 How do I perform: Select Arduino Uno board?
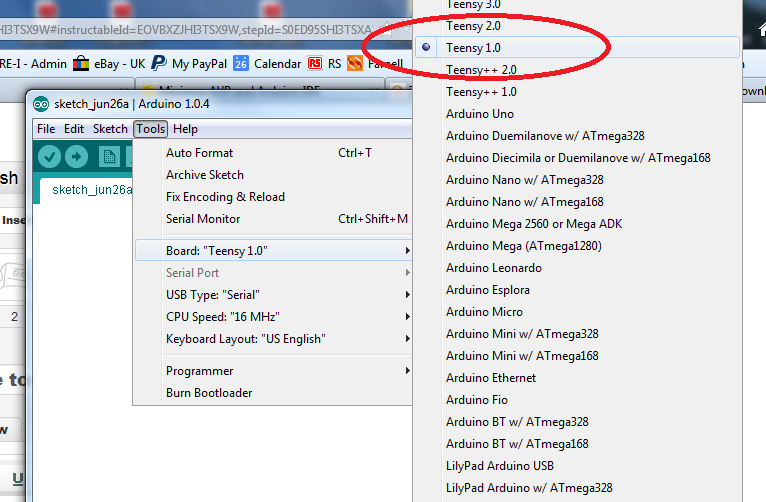click(577, 114)
